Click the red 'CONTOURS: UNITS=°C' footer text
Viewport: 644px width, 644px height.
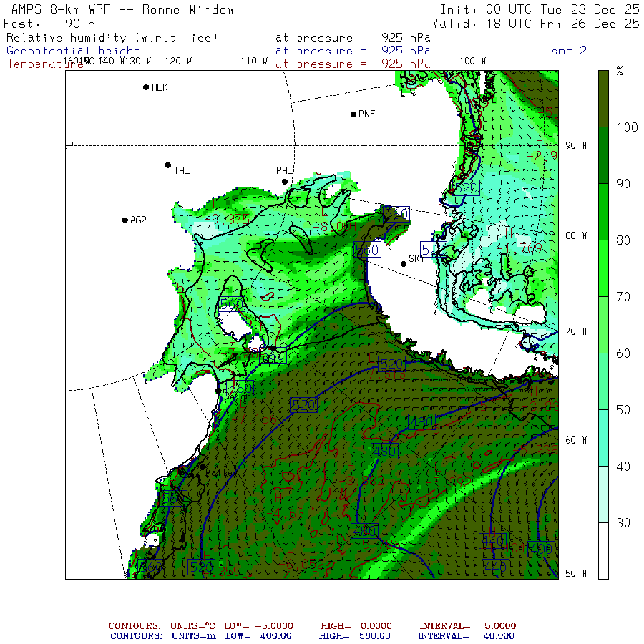coord(162,626)
